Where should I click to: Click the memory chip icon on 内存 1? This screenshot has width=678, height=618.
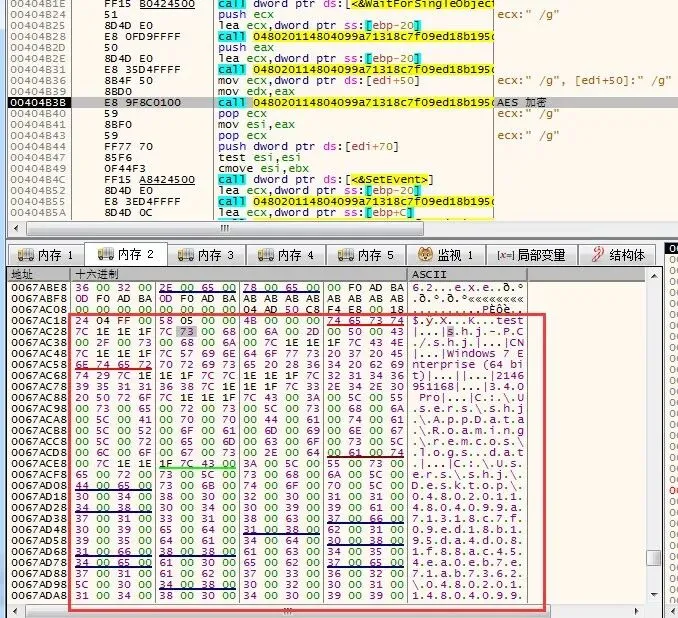(x=26, y=255)
